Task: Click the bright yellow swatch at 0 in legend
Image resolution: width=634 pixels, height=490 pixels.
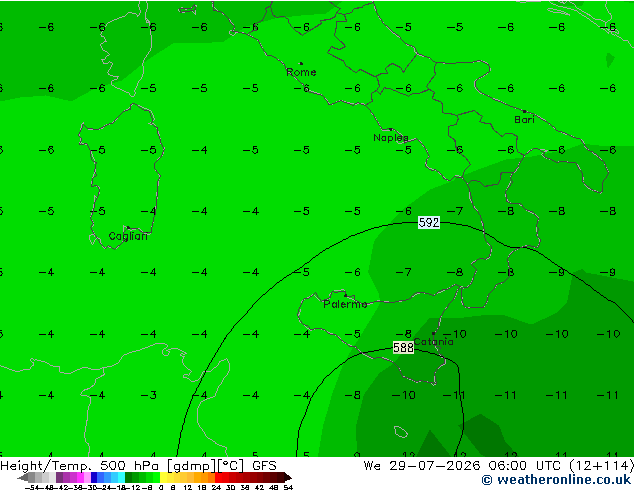Action: pos(163,478)
